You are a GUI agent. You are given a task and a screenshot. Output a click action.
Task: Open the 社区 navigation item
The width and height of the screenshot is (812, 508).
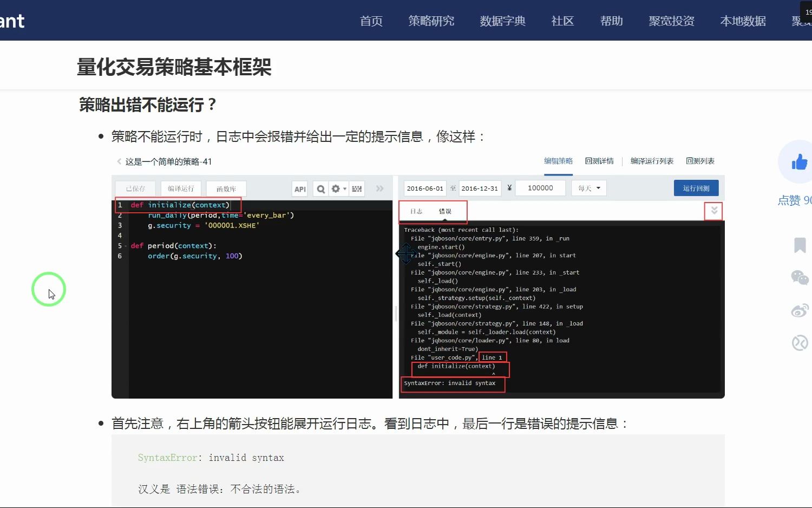[562, 21]
